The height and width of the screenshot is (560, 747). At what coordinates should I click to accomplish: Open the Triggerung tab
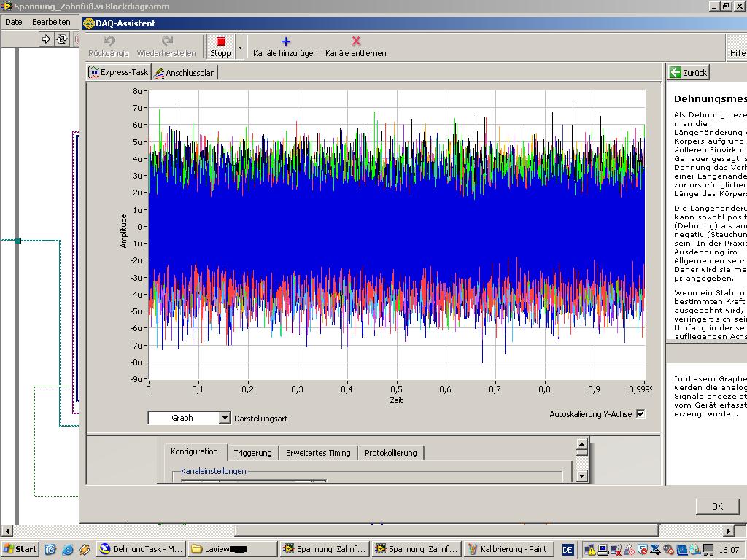(252, 453)
